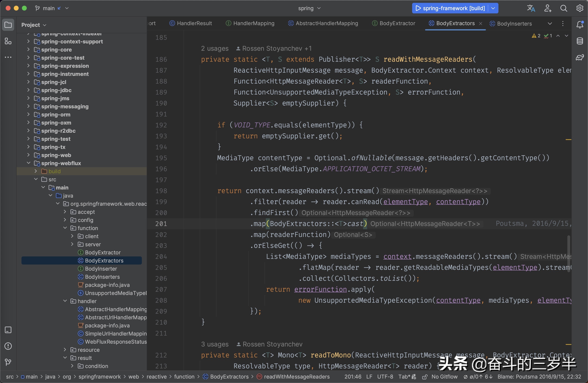Select BodyInserter interface in tree
588x383 pixels.
coord(97,269)
